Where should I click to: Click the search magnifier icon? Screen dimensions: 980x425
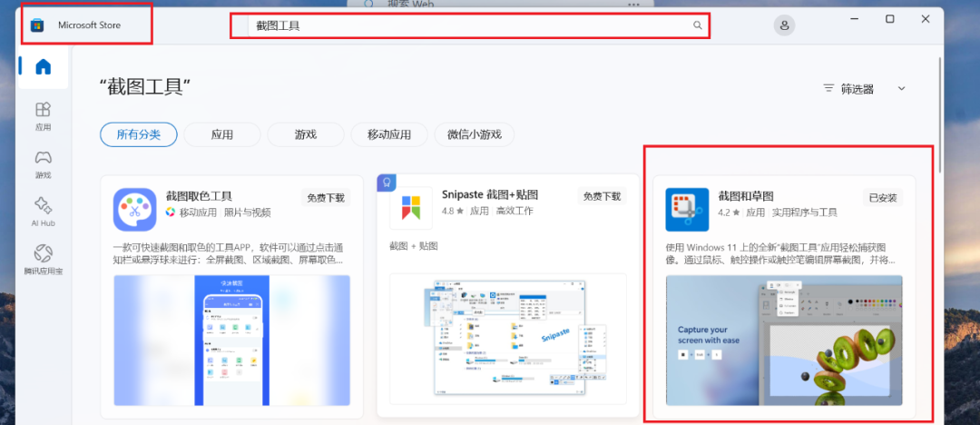tap(698, 25)
